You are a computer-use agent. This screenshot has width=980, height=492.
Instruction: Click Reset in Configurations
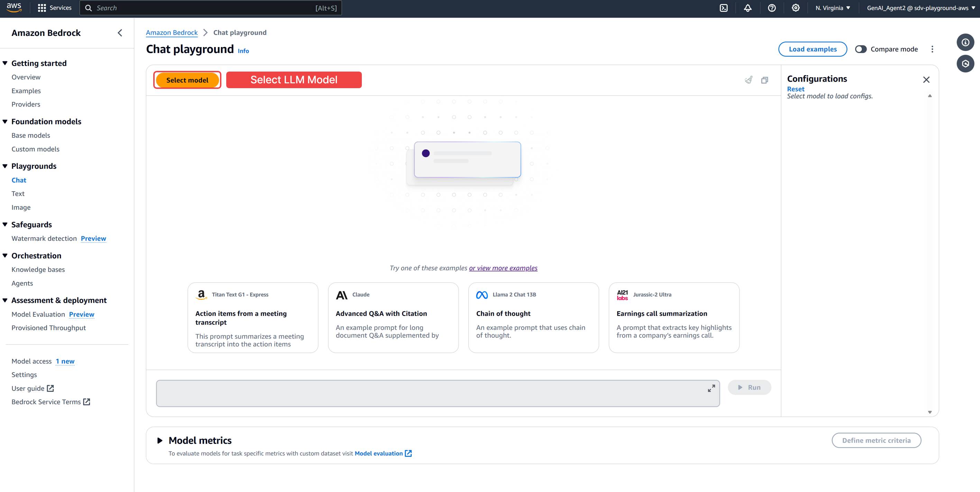tap(796, 89)
